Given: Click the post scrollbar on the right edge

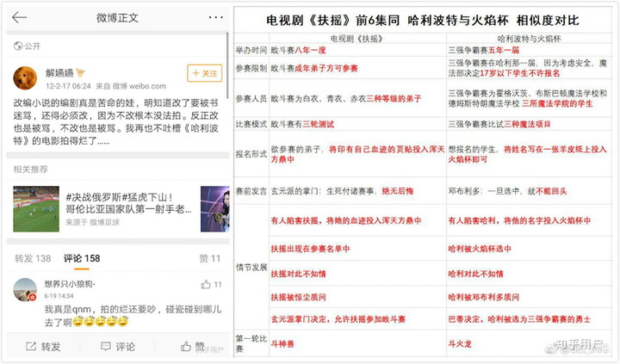Looking at the screenshot, I should [227, 65].
